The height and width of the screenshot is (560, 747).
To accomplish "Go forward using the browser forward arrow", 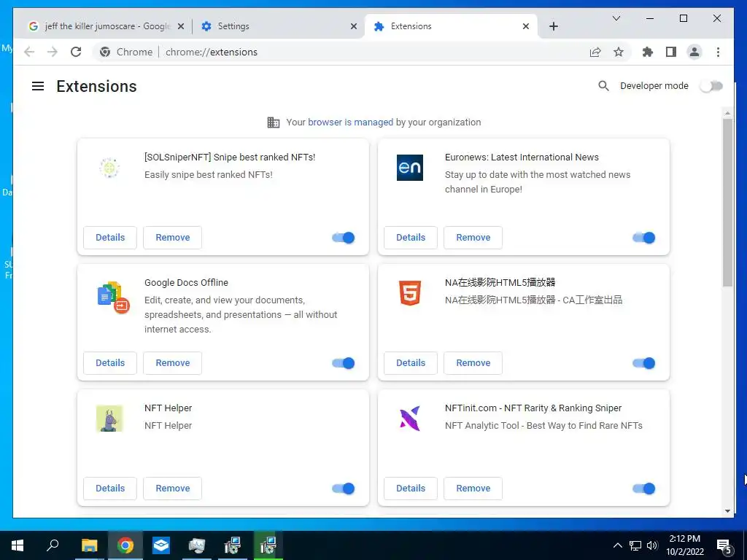I will 53,52.
